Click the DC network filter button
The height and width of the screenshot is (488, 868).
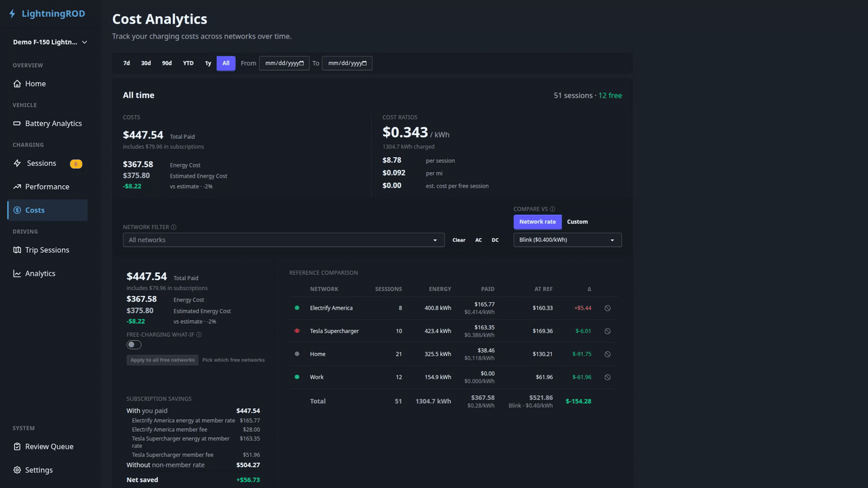pyautogui.click(x=495, y=240)
